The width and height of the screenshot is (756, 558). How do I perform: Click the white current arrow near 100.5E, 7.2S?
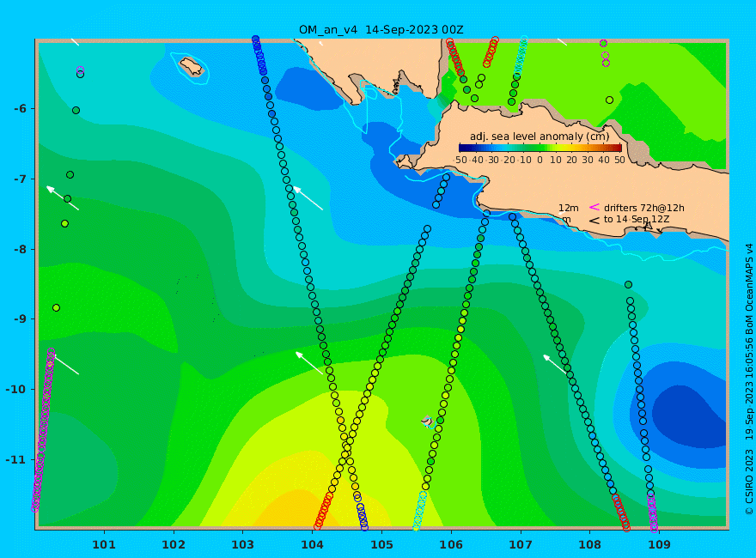[x=62, y=197]
